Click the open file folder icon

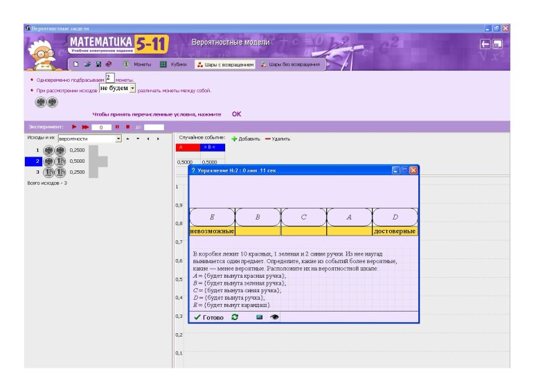pyautogui.click(x=88, y=64)
